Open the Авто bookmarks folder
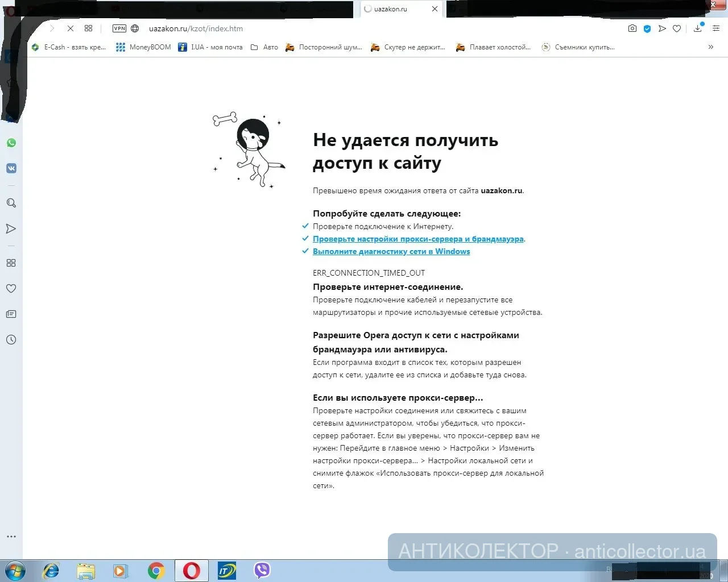 (x=264, y=47)
